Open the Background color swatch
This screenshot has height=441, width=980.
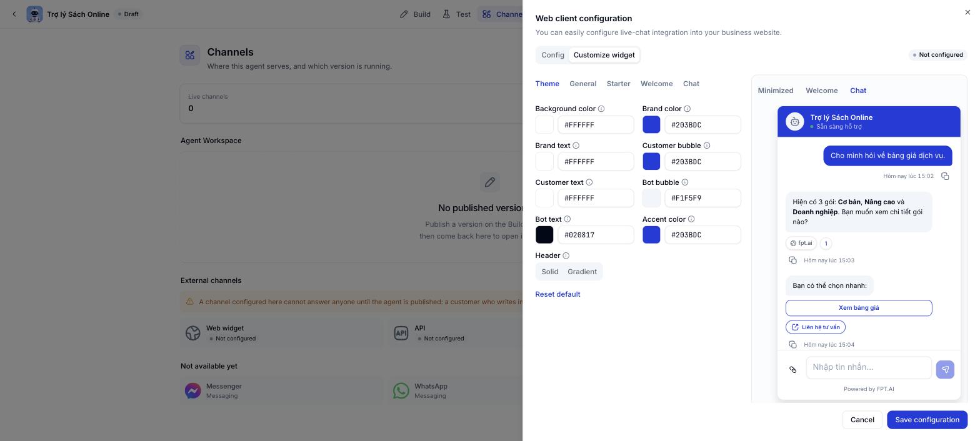pyautogui.click(x=544, y=125)
